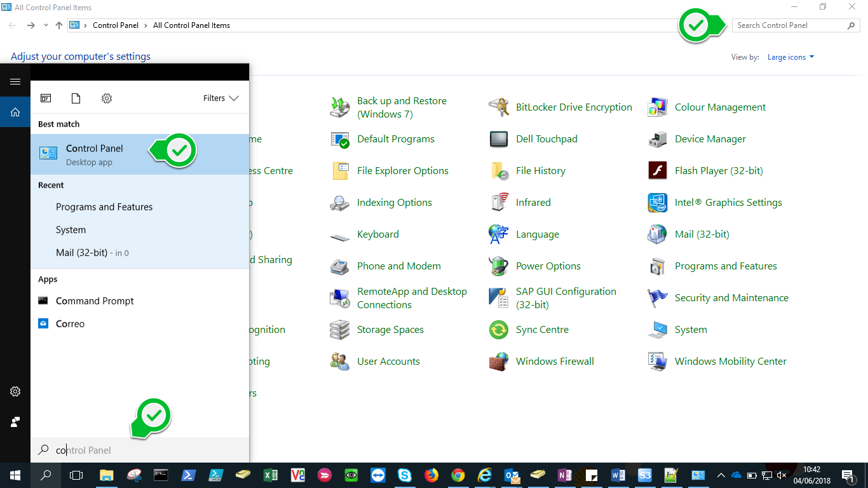Navigate forward in Control Panel
Viewport: 868px width, 488px height.
point(31,25)
